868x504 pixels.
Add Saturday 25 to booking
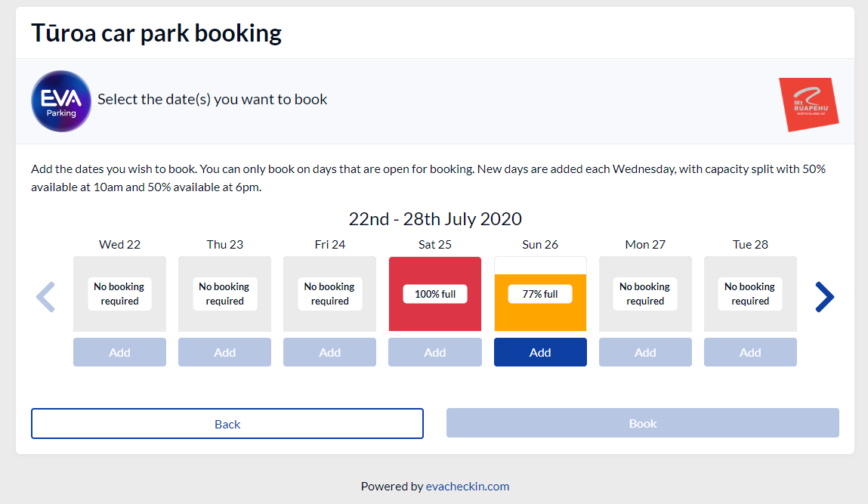click(435, 352)
